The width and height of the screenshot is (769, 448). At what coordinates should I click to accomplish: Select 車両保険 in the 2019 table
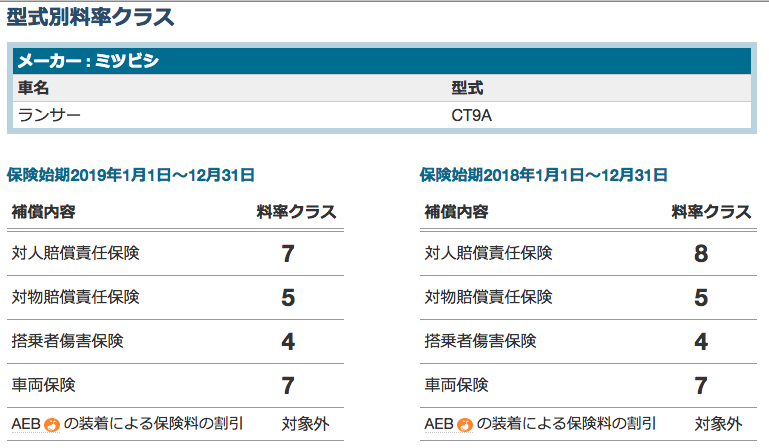(43, 385)
